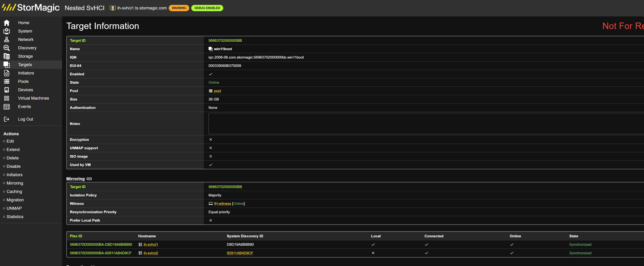Choose the Disable action
644x266 pixels.
(13, 166)
